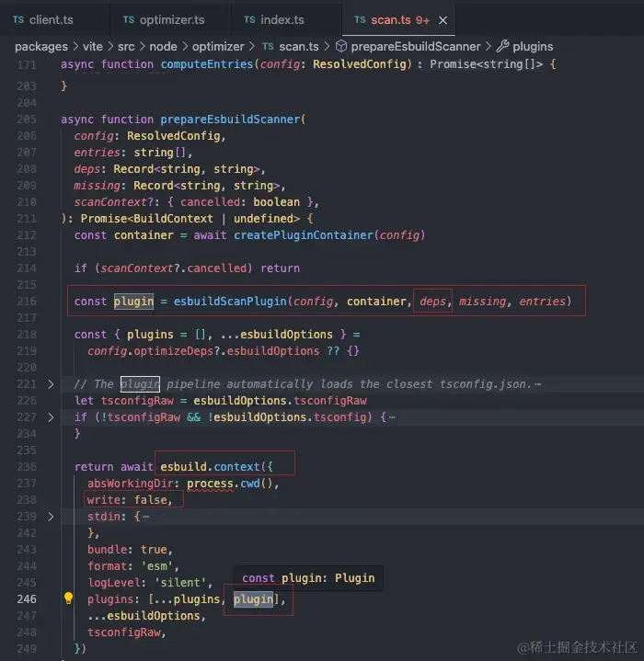Click the selected plugin word on line 246

tap(254, 599)
